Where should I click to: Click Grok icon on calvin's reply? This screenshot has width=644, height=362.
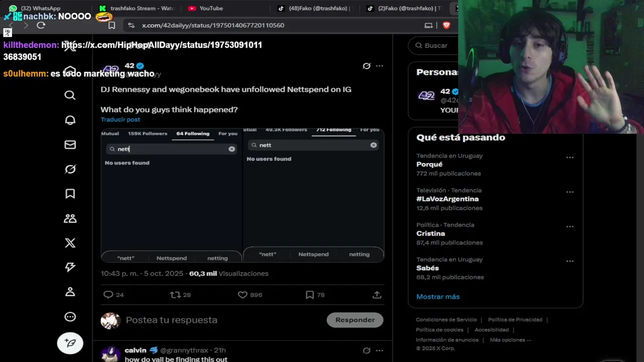[x=367, y=350]
